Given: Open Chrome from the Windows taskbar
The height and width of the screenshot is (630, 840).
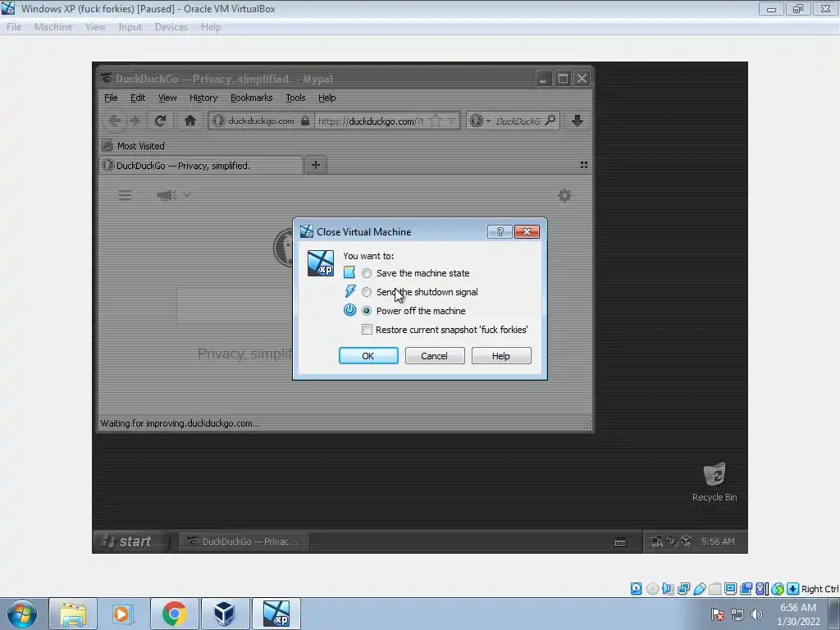Looking at the screenshot, I should [174, 614].
